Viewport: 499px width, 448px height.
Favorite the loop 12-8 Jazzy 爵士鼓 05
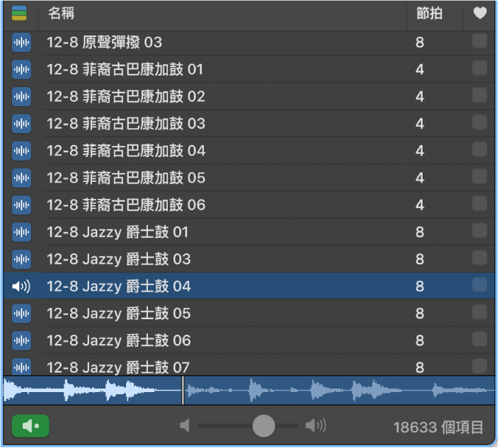tap(480, 312)
